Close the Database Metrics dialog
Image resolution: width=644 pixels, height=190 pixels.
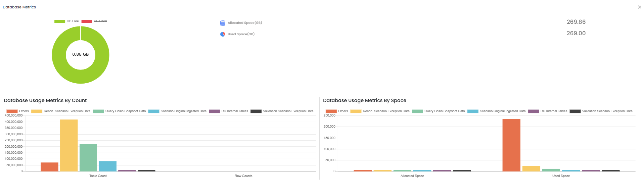click(639, 7)
